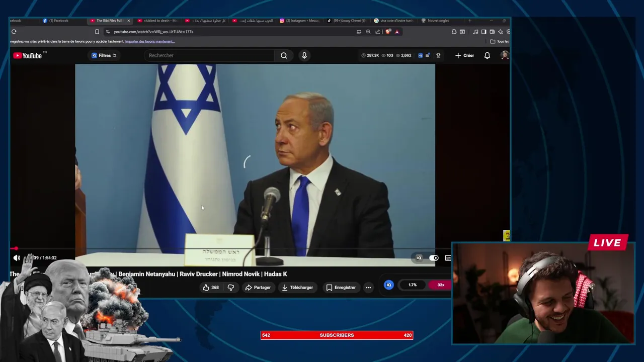644x362 pixels.
Task: Click the Rechercher search field
Action: [209, 55]
